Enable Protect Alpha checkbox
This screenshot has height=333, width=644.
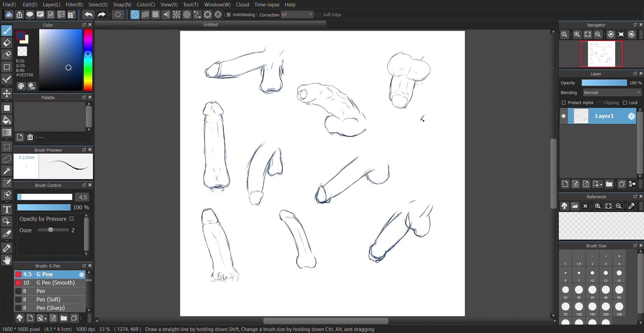(563, 103)
